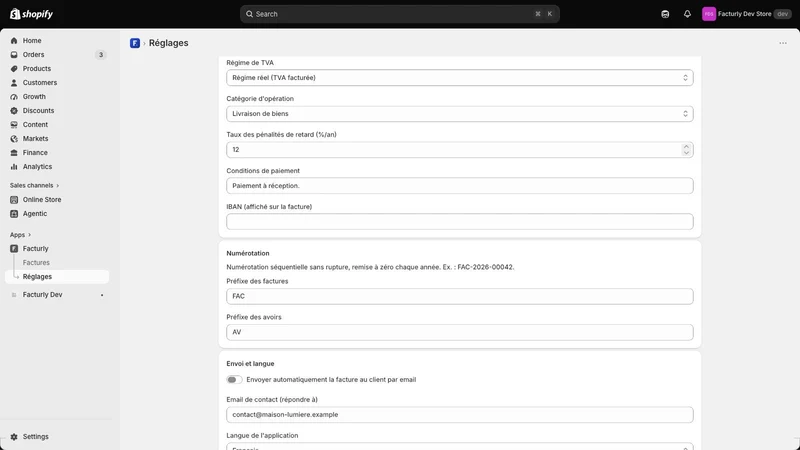Image resolution: width=800 pixels, height=450 pixels.
Task: Click the top Search bar
Action: 399,14
